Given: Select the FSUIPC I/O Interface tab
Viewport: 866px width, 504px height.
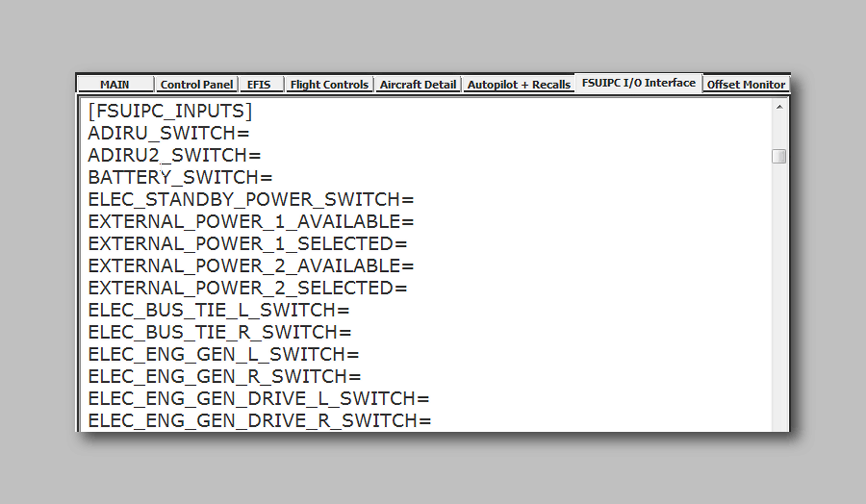Looking at the screenshot, I should click(638, 83).
